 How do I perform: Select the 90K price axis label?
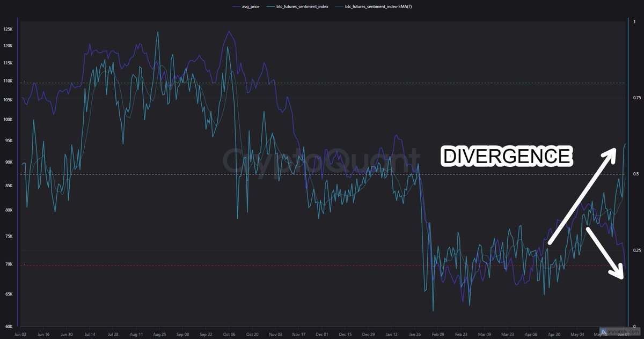click(x=9, y=163)
